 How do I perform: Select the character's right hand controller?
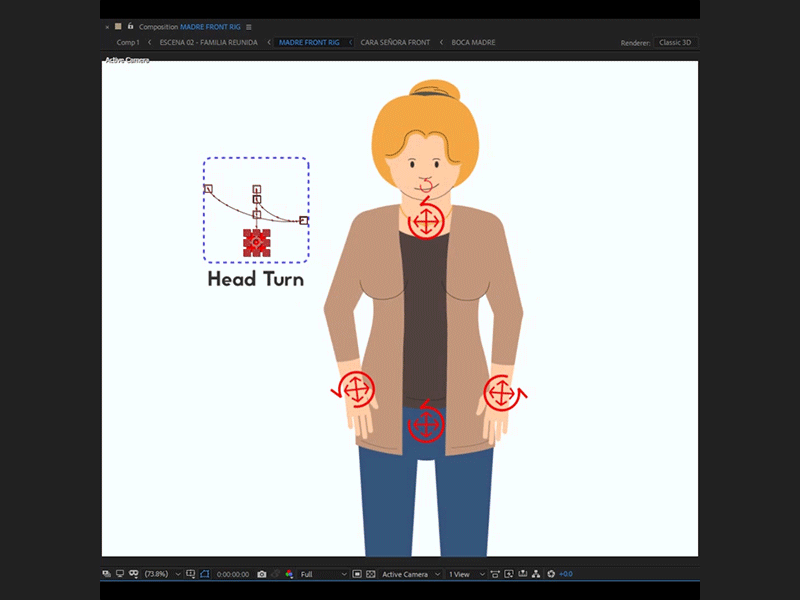coord(355,390)
